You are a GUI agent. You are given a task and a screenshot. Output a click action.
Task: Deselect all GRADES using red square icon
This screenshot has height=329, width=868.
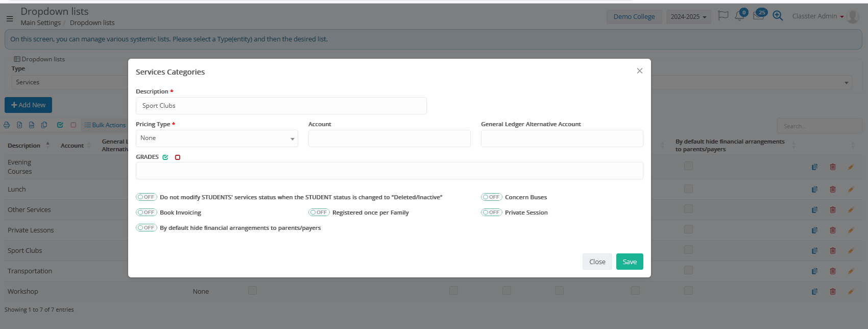[178, 157]
